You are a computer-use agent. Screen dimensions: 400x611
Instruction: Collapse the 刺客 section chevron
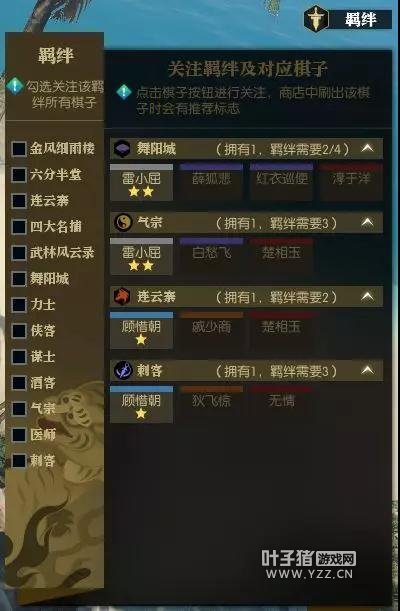pyautogui.click(x=367, y=369)
